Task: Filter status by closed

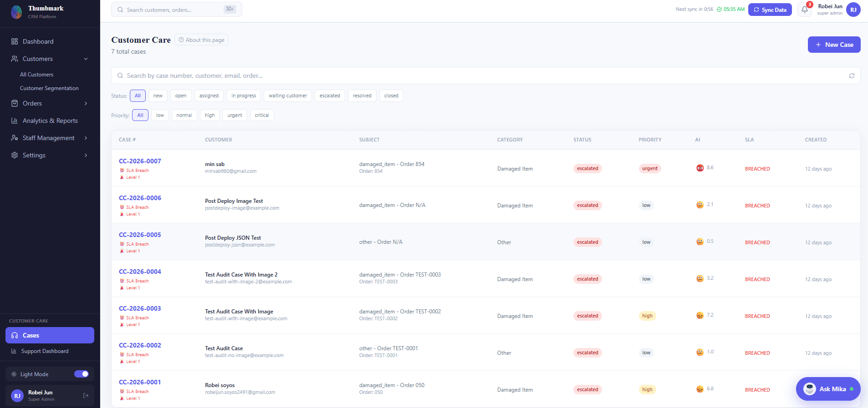Action: click(x=391, y=96)
